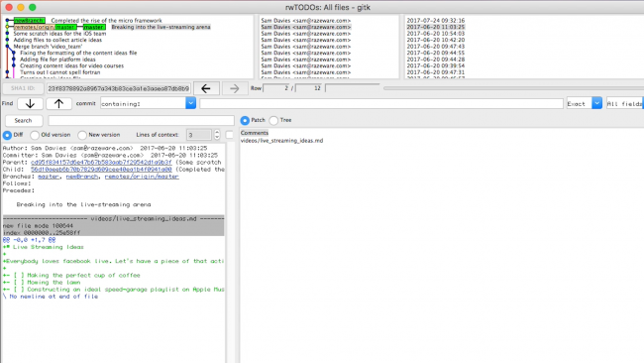The height and width of the screenshot is (363, 644).
Task: Click the Lines of context value field
Action: pos(199,135)
